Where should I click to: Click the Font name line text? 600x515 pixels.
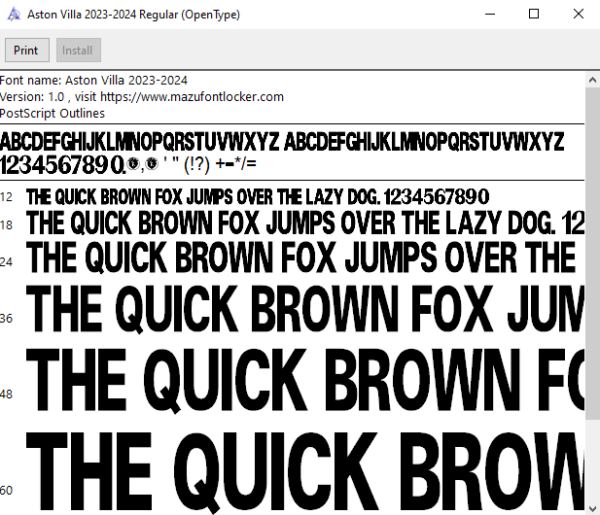(93, 80)
